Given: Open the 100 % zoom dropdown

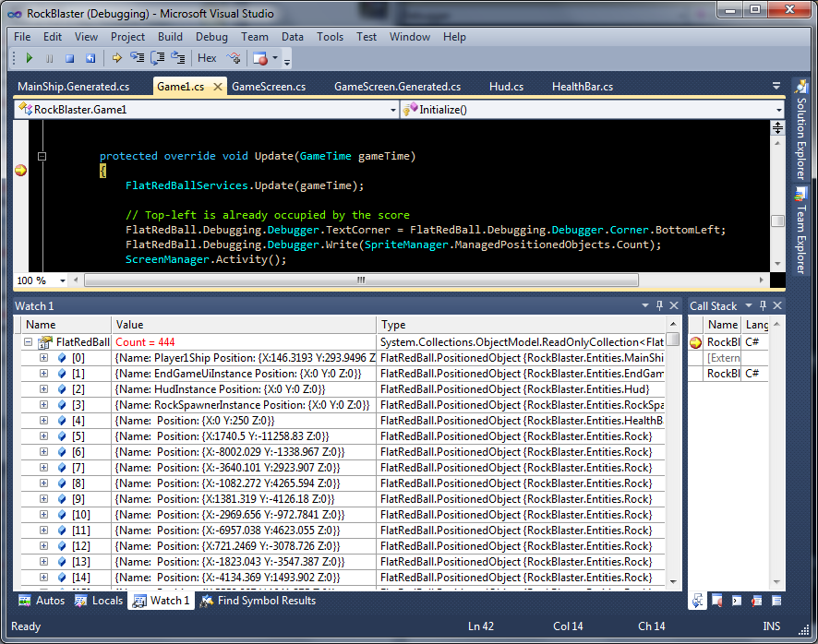Looking at the screenshot, I should tap(63, 280).
